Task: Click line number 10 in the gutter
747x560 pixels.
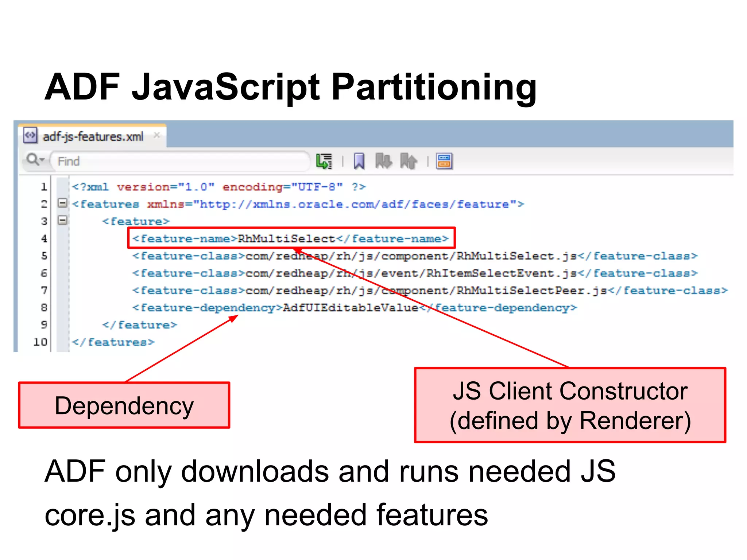Action: 40,342
